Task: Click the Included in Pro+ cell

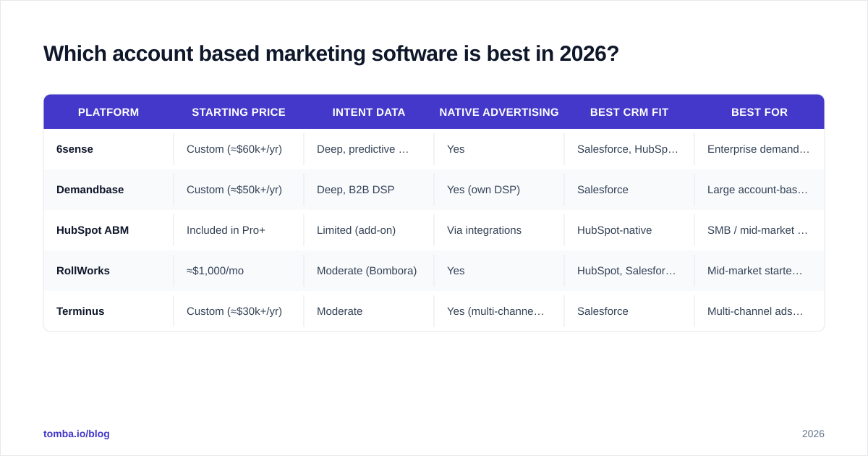Action: click(239, 230)
